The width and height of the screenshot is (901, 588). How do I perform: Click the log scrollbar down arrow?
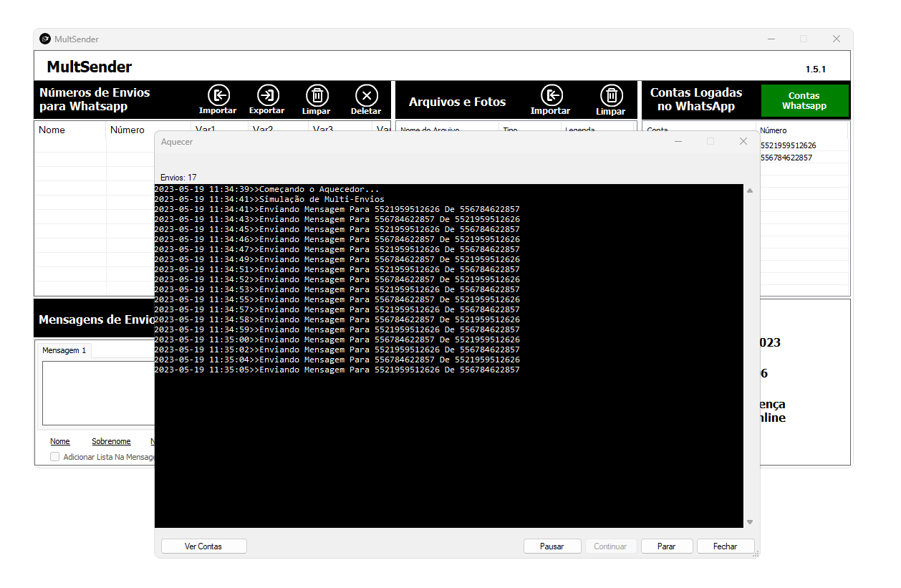pos(750,522)
